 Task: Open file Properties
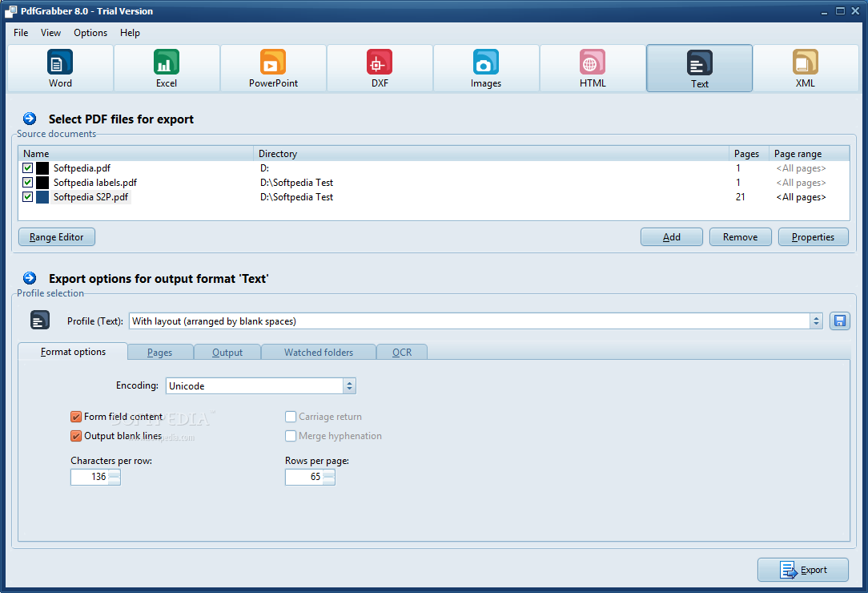click(814, 236)
